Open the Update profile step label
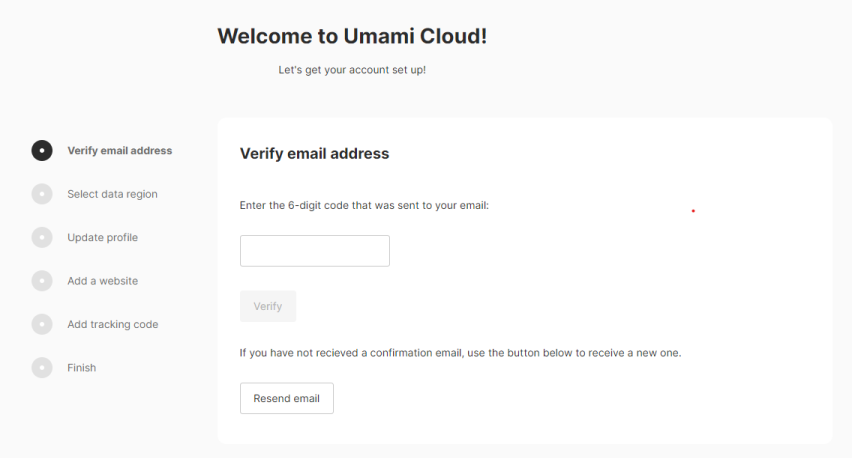This screenshot has height=458, width=852. (102, 238)
